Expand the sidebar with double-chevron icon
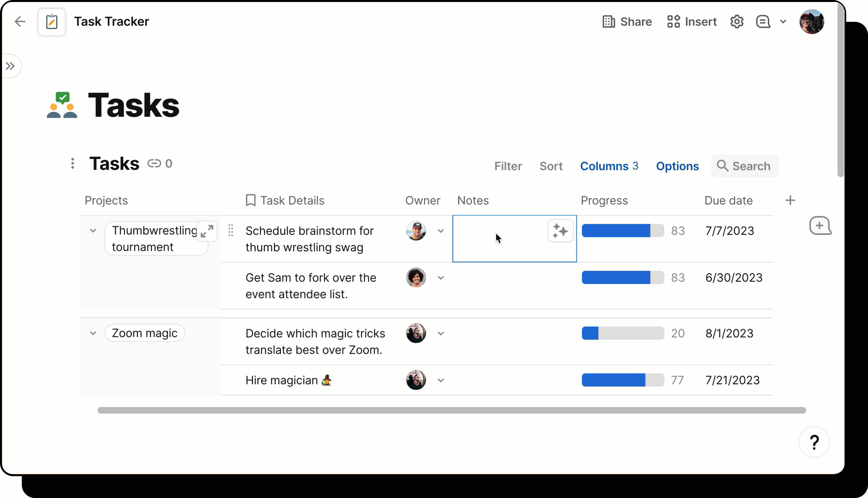Viewport: 868px width, 498px height. [10, 66]
